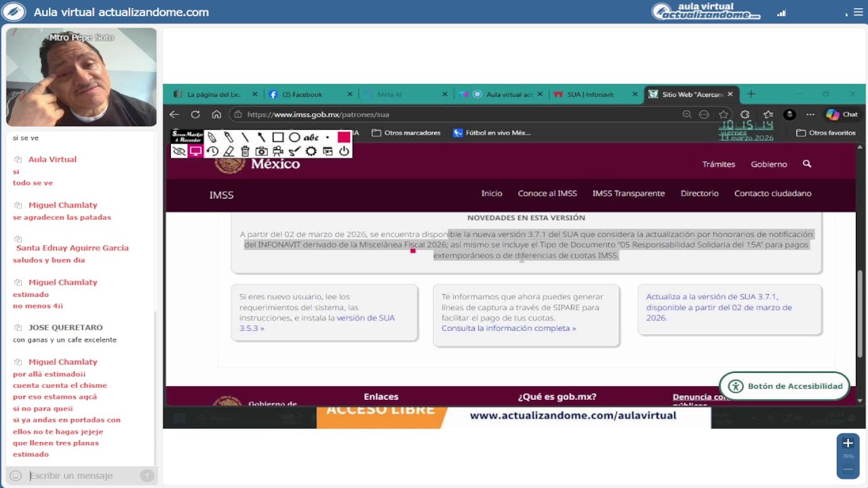Choose the dot line thickness option
The height and width of the screenshot is (488, 868).
328,137
